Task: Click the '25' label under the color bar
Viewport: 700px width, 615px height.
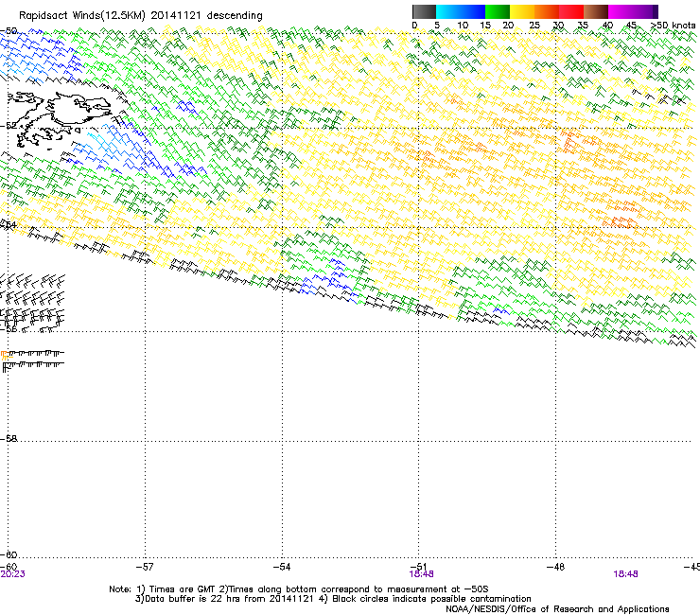Action: click(x=534, y=26)
